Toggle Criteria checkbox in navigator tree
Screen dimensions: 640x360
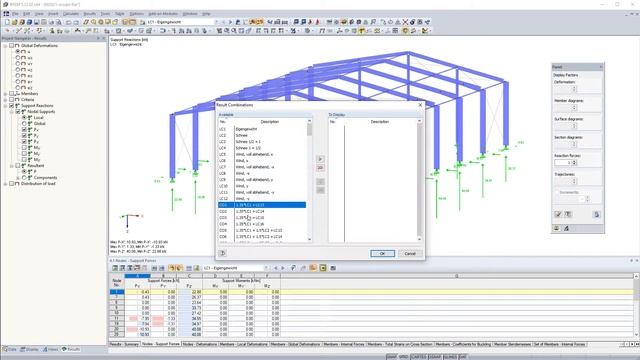coord(11,100)
